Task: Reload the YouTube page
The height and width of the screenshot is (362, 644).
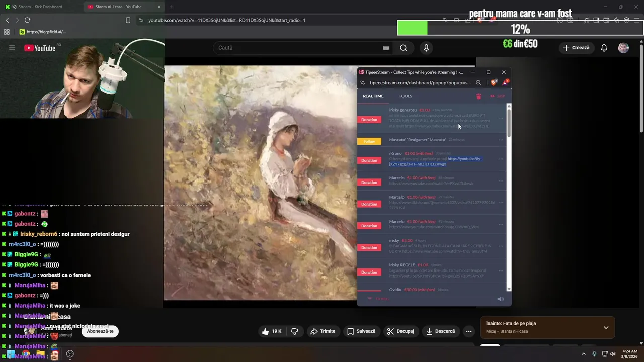Action: coord(27,20)
